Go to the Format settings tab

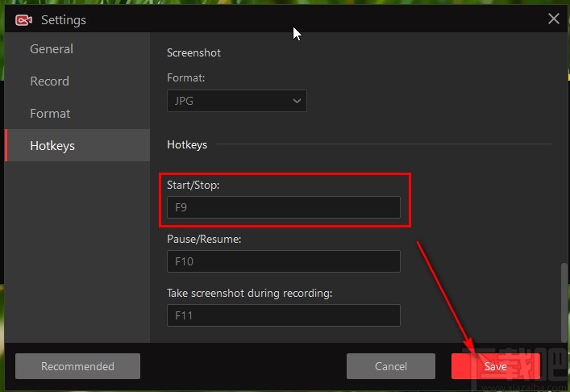(50, 114)
